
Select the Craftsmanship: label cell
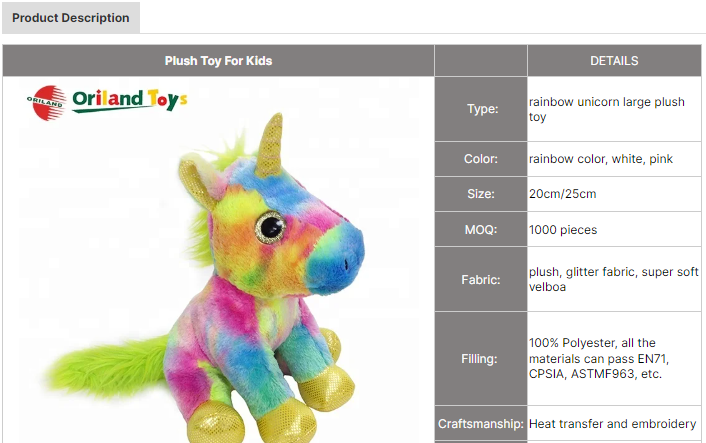click(481, 424)
